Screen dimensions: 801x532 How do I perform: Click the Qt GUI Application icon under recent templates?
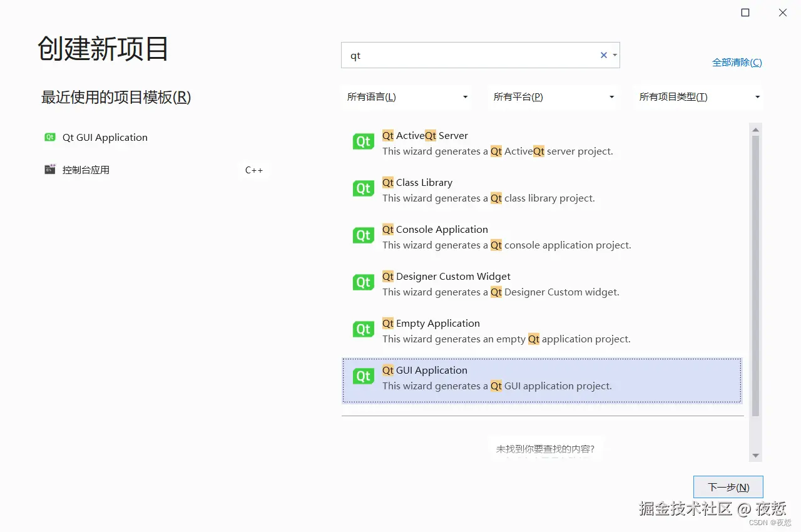tap(49, 137)
